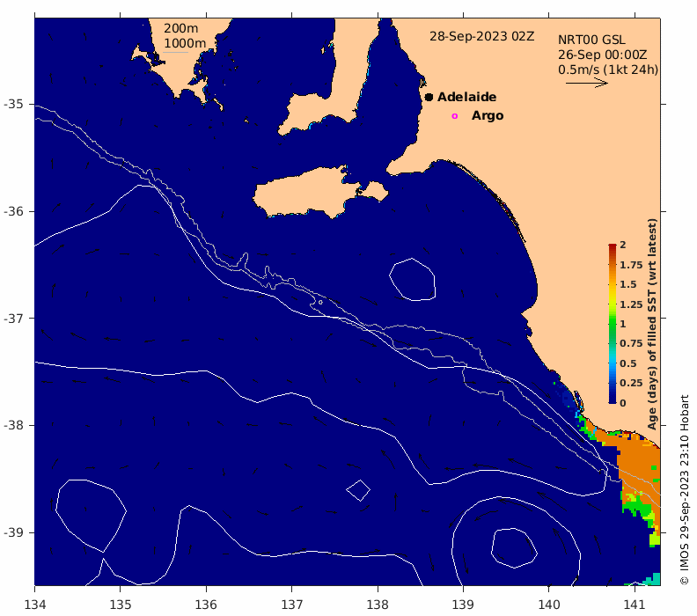Click the longitude axis label '139'
697x616 pixels.
(x=463, y=605)
